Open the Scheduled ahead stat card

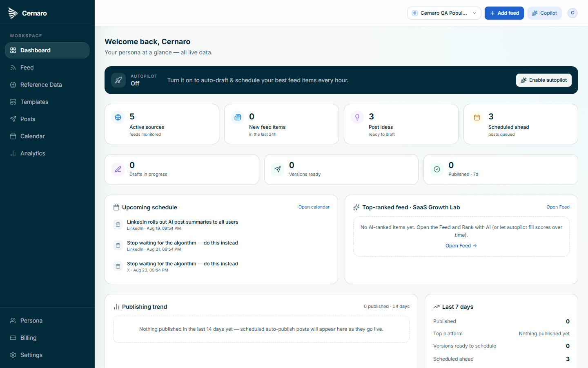click(521, 124)
